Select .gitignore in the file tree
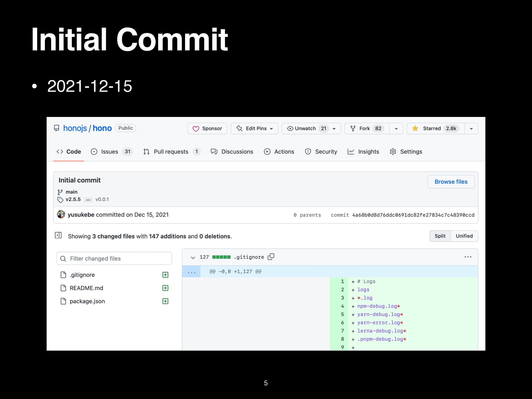 click(x=82, y=275)
